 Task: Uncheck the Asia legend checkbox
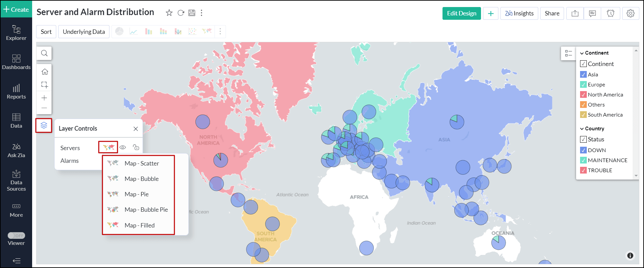pos(583,74)
